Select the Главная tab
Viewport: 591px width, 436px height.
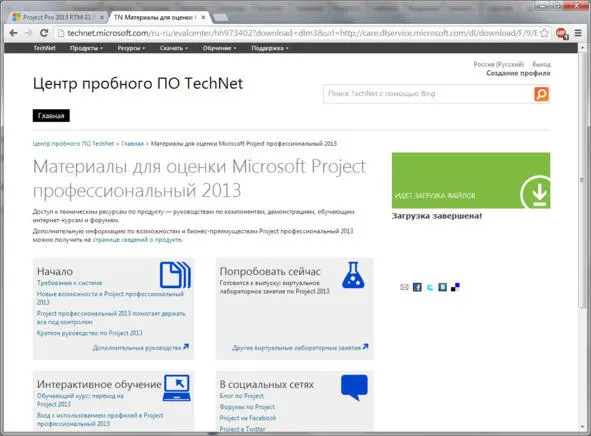51,116
